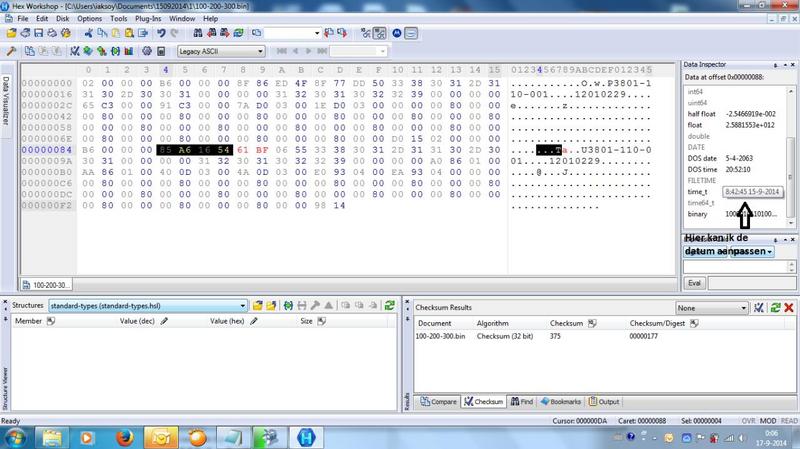The height and width of the screenshot is (449, 800).
Task: Switch to the Compare tab
Action: click(x=439, y=401)
